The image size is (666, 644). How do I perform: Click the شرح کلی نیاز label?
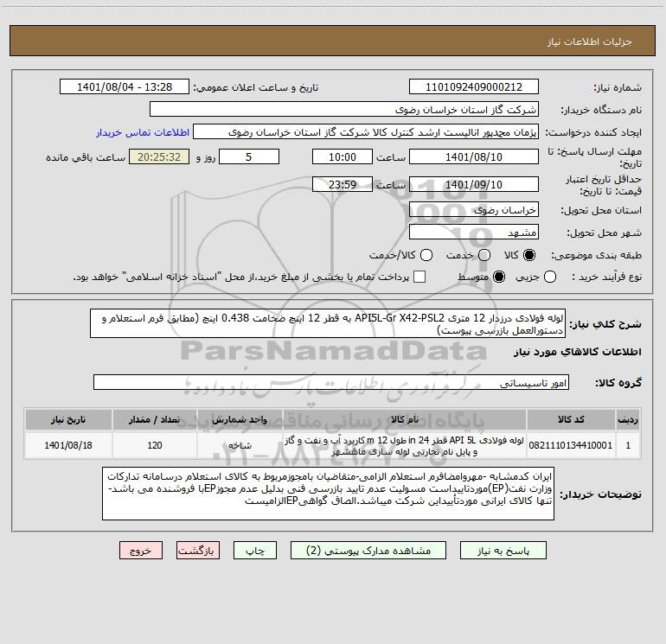tap(605, 324)
